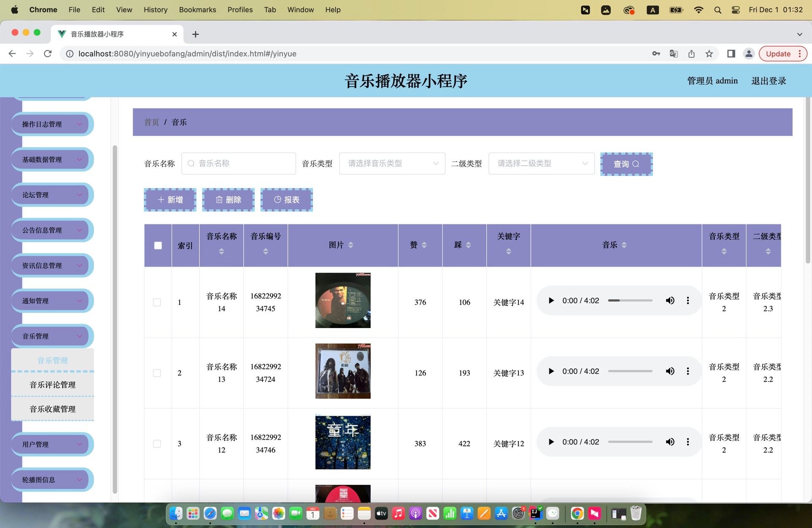812x528 pixels.
Task: Sort by 图片 column sort icon
Action: coord(351,245)
